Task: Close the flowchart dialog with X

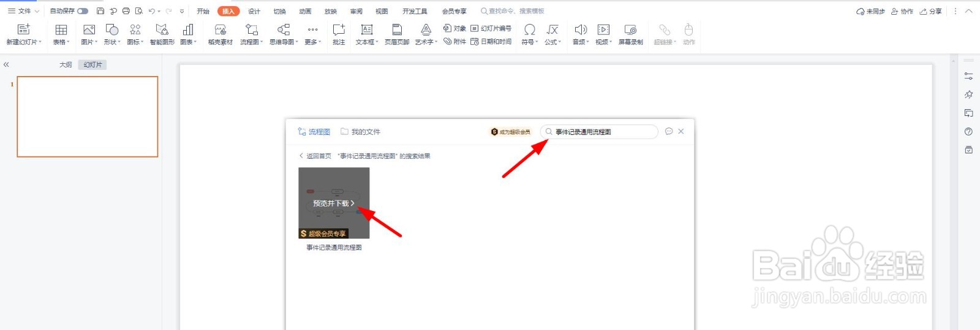Action: [681, 131]
